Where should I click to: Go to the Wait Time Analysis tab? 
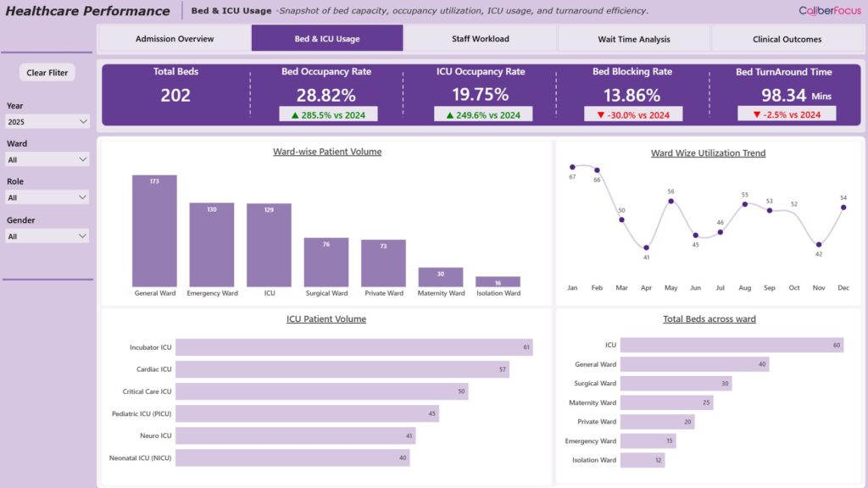click(634, 39)
